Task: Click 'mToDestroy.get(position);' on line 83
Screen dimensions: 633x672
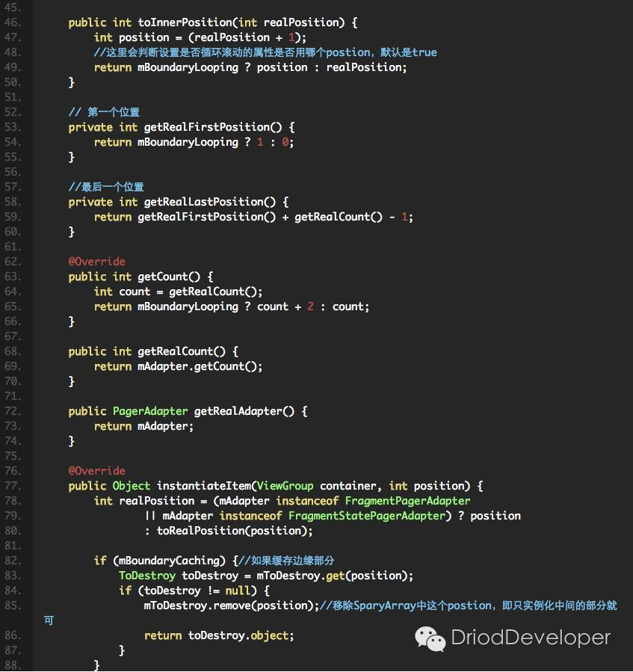Action: pos(335,576)
